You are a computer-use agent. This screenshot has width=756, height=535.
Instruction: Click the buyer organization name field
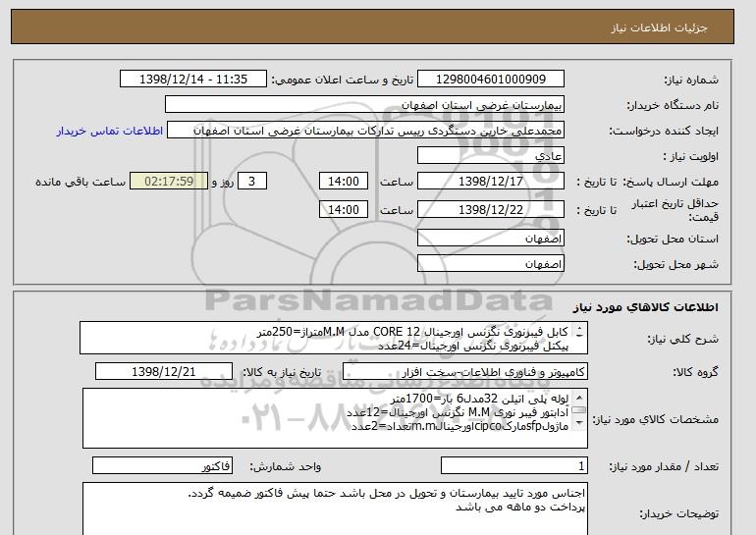click(x=364, y=105)
